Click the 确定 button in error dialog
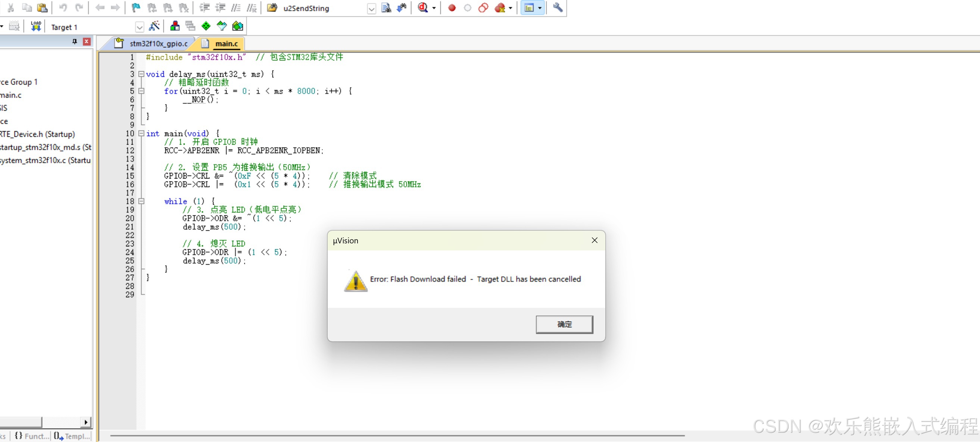The height and width of the screenshot is (442, 980). 564,324
